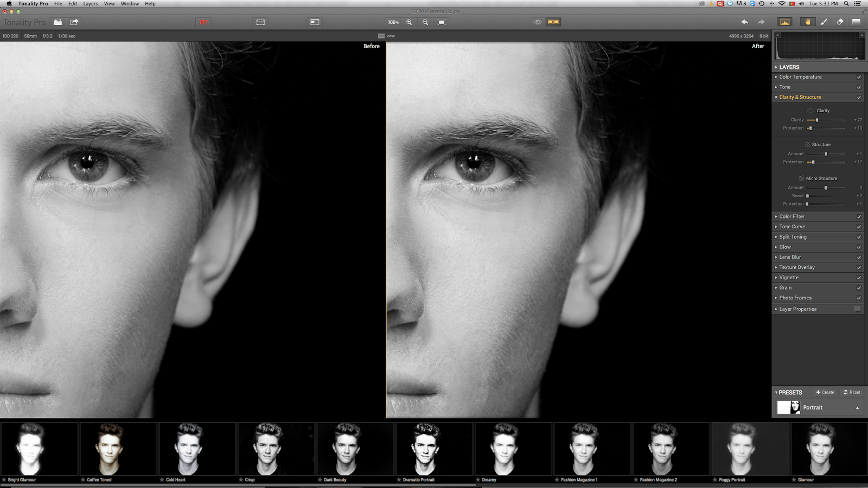Expand the Tone Curve panel
The image size is (868, 488).
[x=792, y=227]
